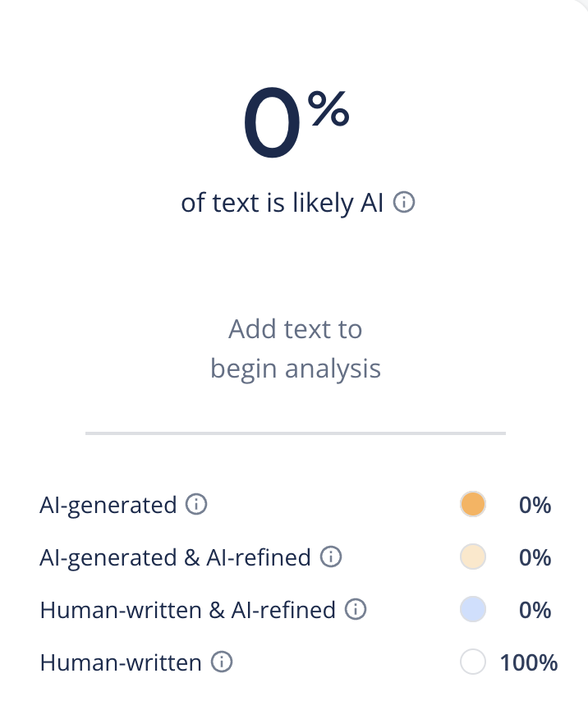Click 'Human-written & AI-refined' label
The image size is (588, 701).
187,610
